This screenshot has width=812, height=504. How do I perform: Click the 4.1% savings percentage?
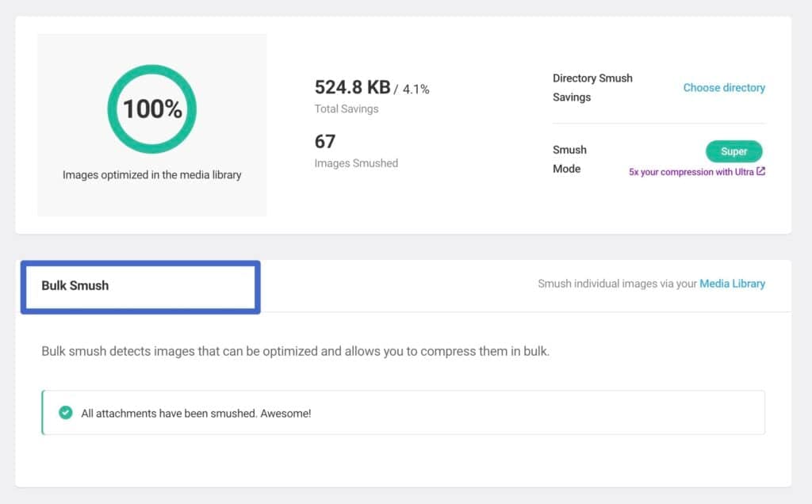click(416, 90)
